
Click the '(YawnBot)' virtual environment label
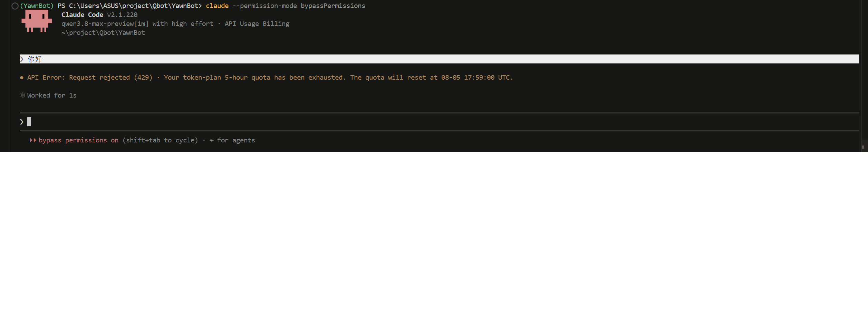tap(37, 6)
